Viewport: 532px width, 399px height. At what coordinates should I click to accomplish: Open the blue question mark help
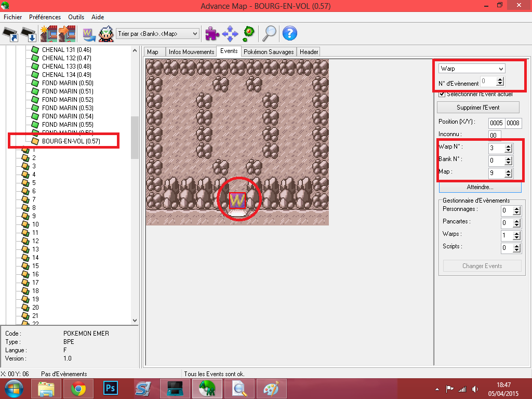[x=290, y=34]
